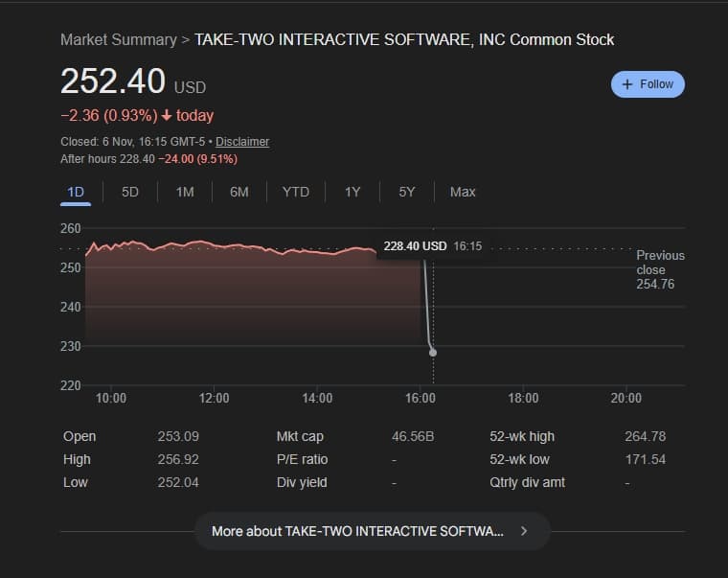The height and width of the screenshot is (578, 728).
Task: Show the Max range chart
Action: 463,192
